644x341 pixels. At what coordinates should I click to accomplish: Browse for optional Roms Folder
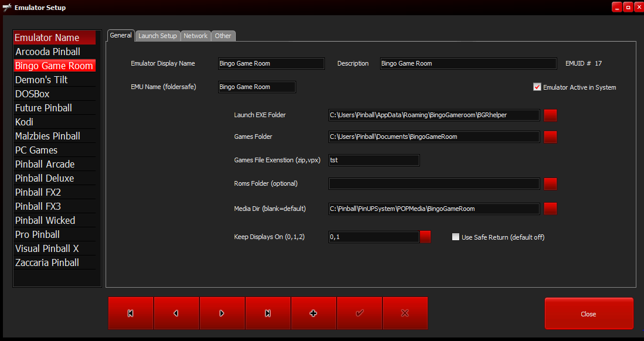pos(550,184)
